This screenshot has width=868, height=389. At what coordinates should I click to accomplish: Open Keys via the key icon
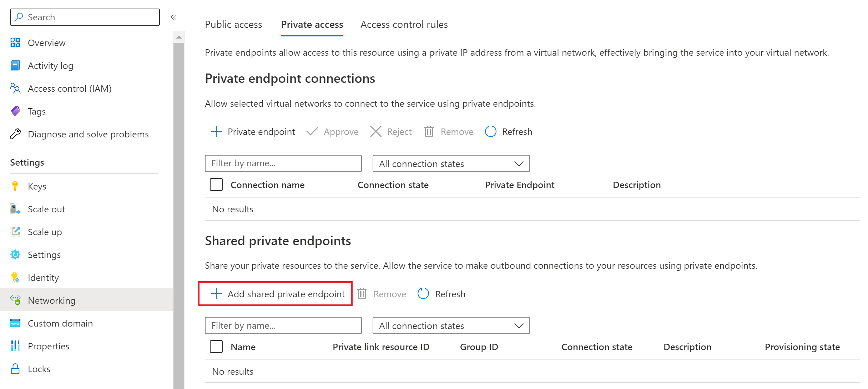tap(15, 186)
